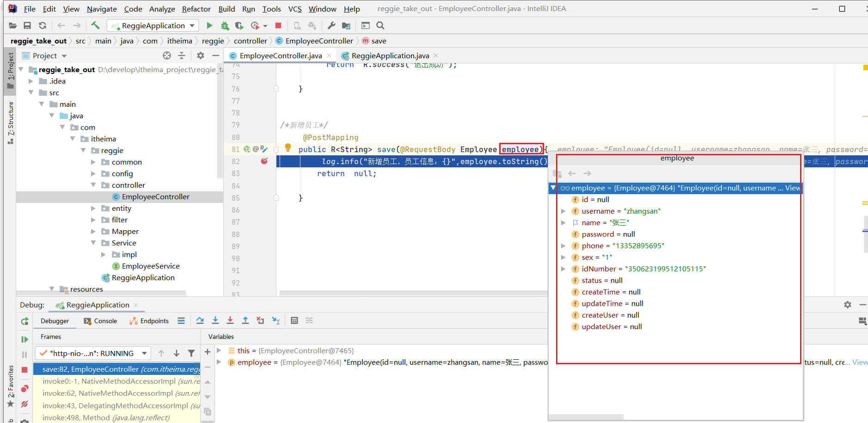Viewport: 868px width, 423px height.
Task: Click the Collapse All icon in Project panel
Action: (182, 55)
